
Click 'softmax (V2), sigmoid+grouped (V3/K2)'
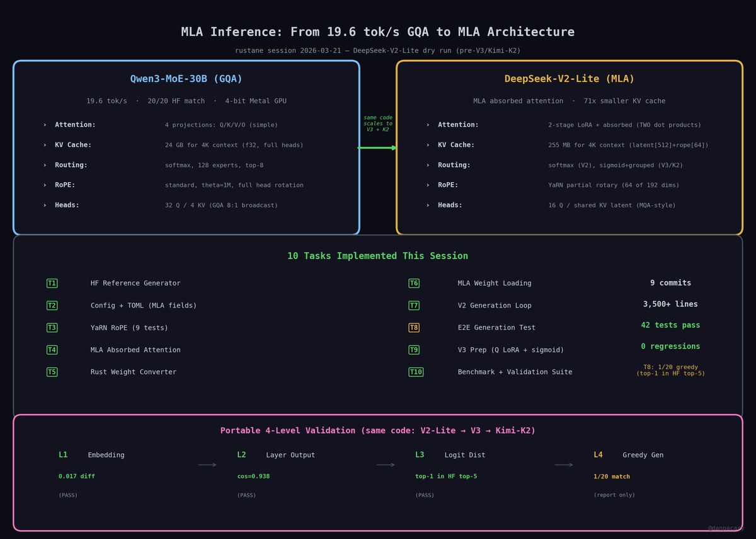(x=616, y=165)
